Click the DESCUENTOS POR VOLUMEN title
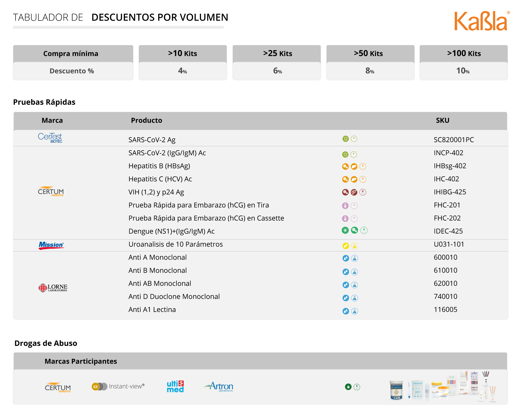Image resolution: width=521 pixels, height=420 pixels. coord(160,17)
